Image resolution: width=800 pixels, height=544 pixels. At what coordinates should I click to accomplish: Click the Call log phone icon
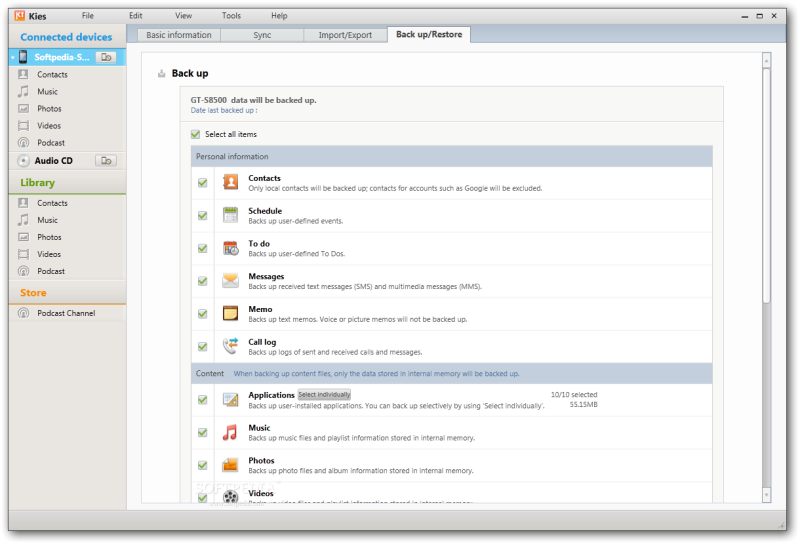pos(231,346)
